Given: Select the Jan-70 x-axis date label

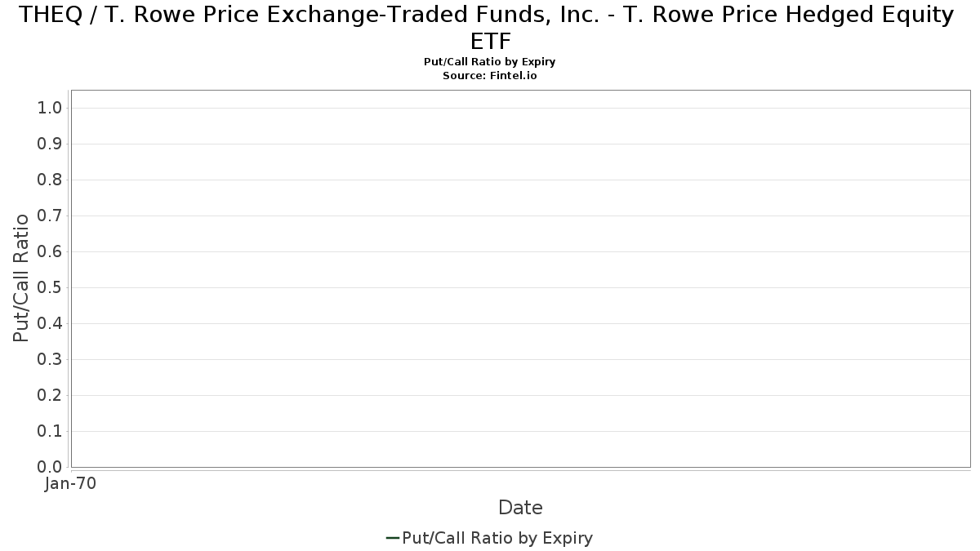Looking at the screenshot, I should tap(71, 483).
